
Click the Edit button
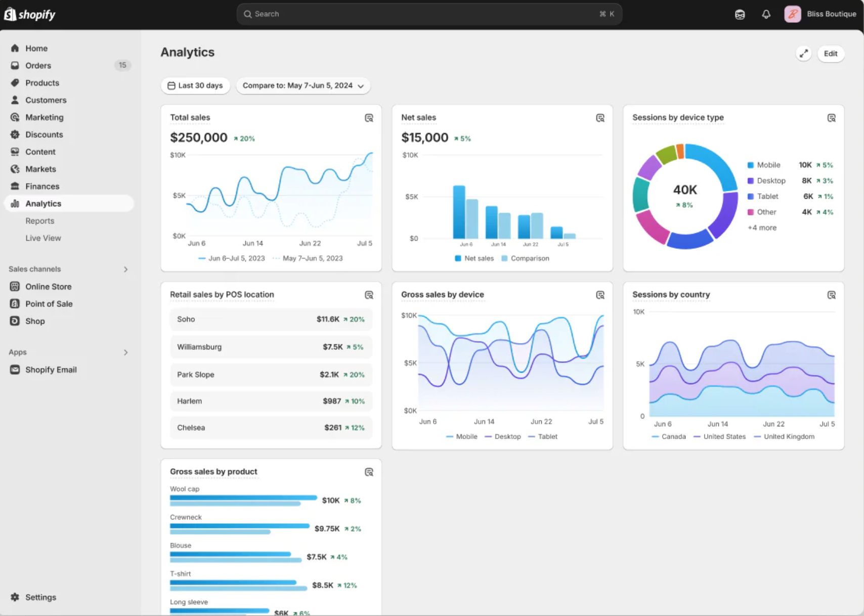click(x=831, y=54)
